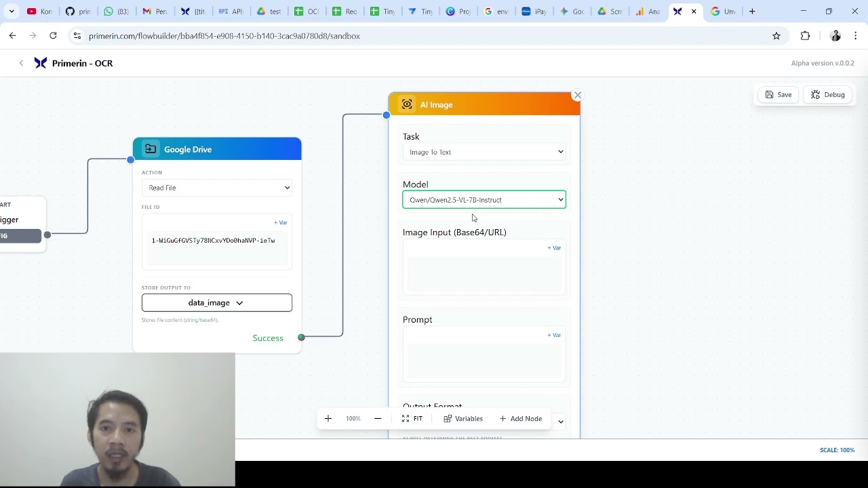The height and width of the screenshot is (488, 868).
Task: Switch to the iPay tab
Action: click(534, 12)
